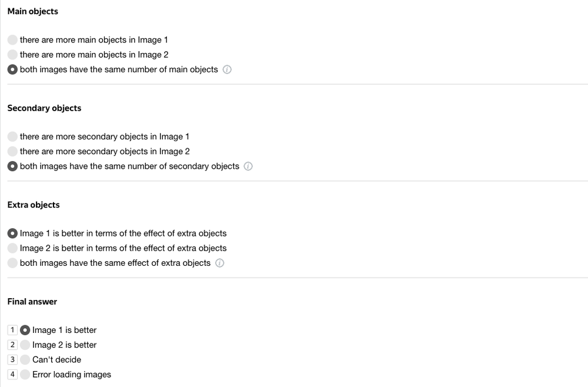The width and height of the screenshot is (588, 387).
Task: Click the hotkey badge numbered 2
Action: click(x=12, y=345)
